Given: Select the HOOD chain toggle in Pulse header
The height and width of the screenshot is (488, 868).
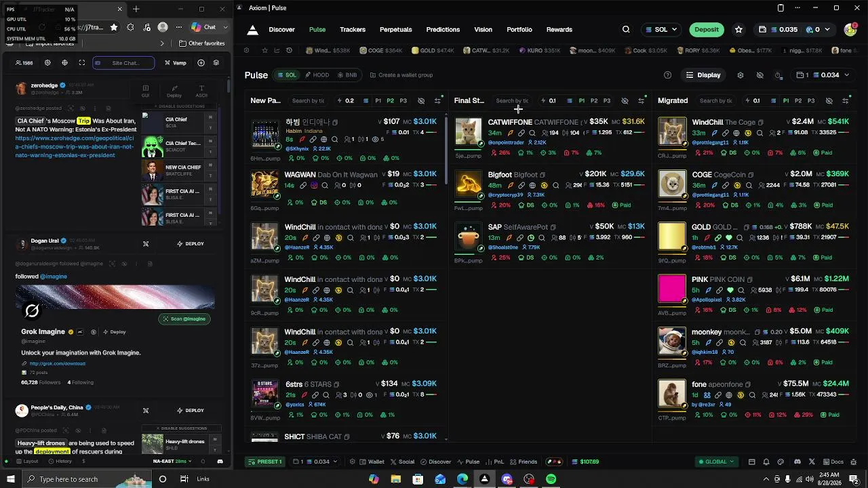Looking at the screenshot, I should click(x=317, y=75).
